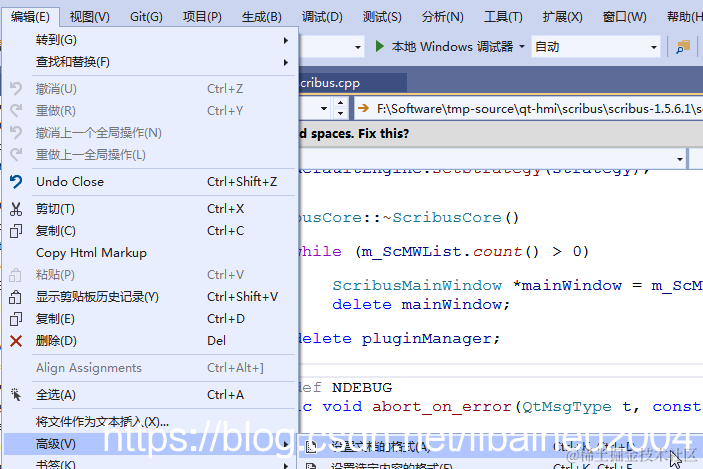Open the 测试(S) menu
703x469 pixels.
click(x=382, y=17)
